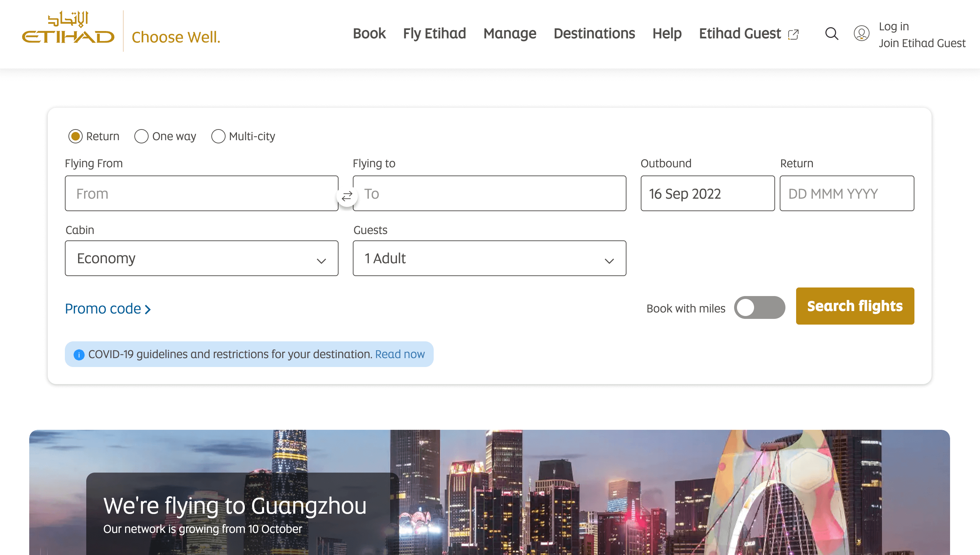This screenshot has width=980, height=555.
Task: Select the One way radio button
Action: coord(141,136)
